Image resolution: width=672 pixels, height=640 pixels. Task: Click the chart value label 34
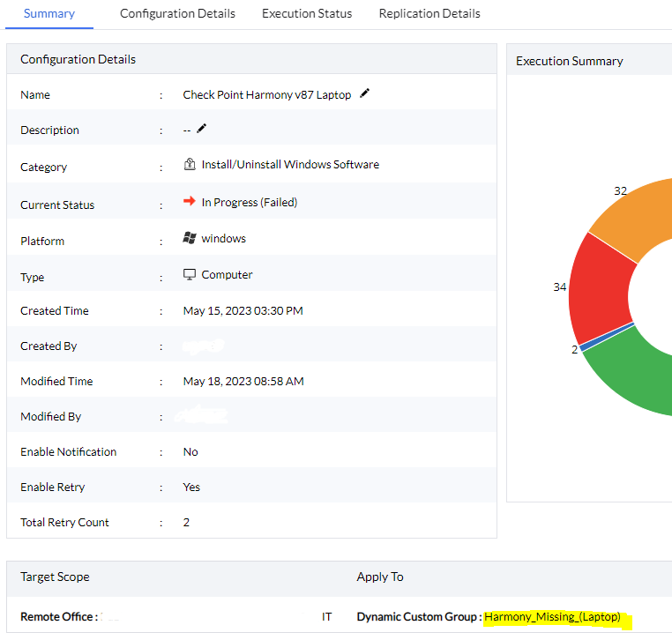click(560, 287)
